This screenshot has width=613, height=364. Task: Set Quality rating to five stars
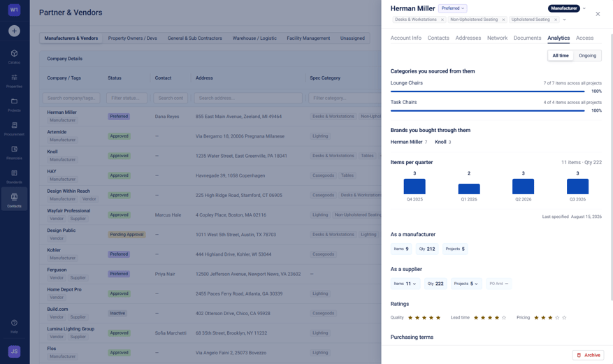click(x=438, y=317)
